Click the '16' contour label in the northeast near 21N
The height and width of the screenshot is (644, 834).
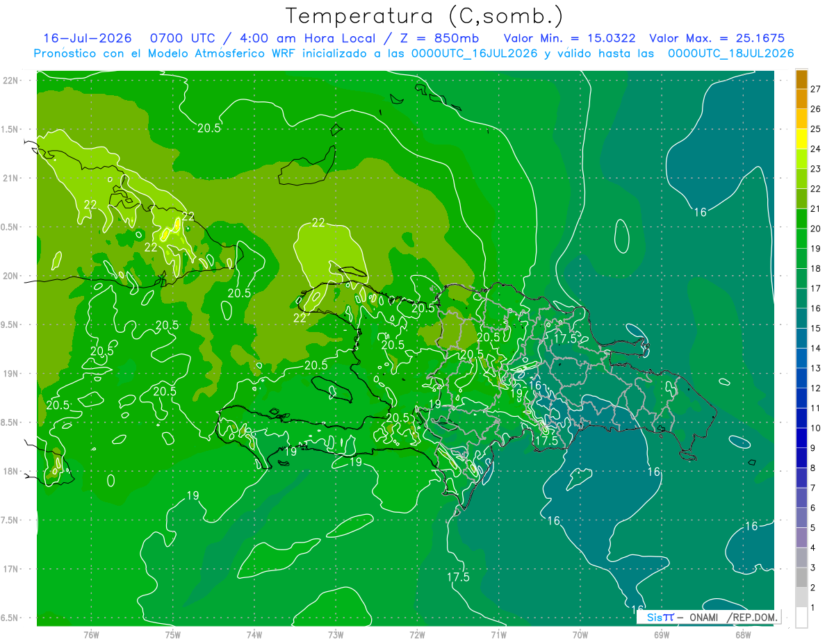click(701, 212)
